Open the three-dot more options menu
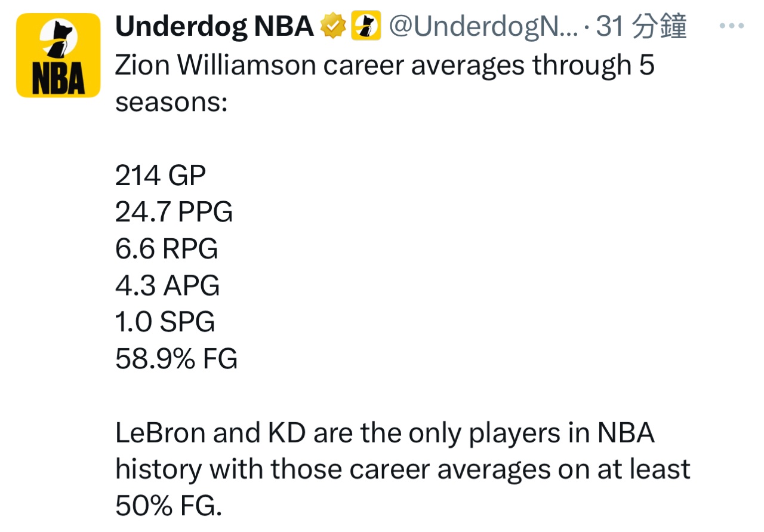The height and width of the screenshot is (532, 764). 731,27
